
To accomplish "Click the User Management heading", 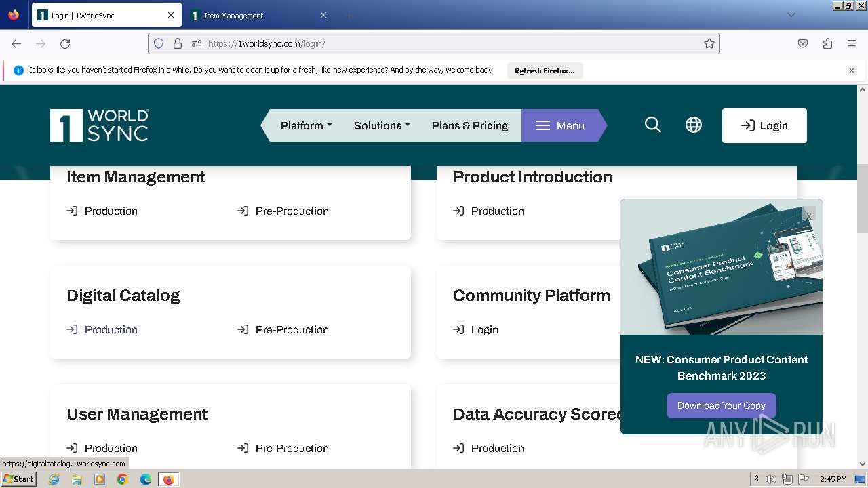I will pos(137,414).
